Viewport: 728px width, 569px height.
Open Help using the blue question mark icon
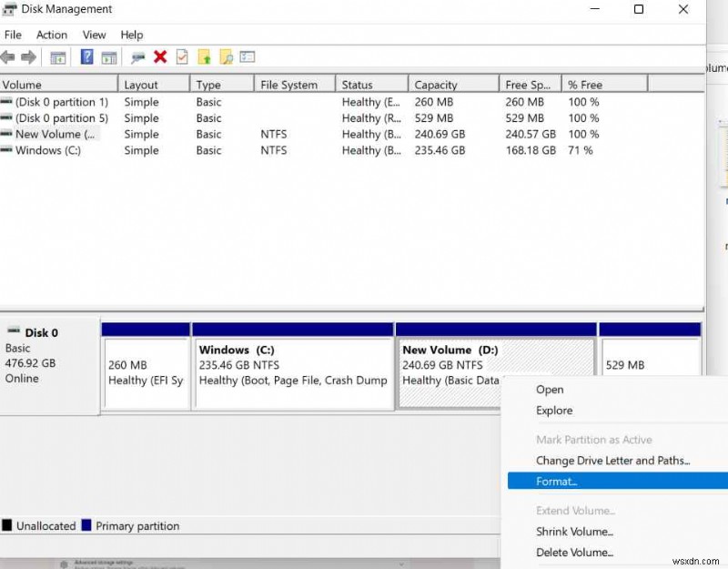coord(86,56)
